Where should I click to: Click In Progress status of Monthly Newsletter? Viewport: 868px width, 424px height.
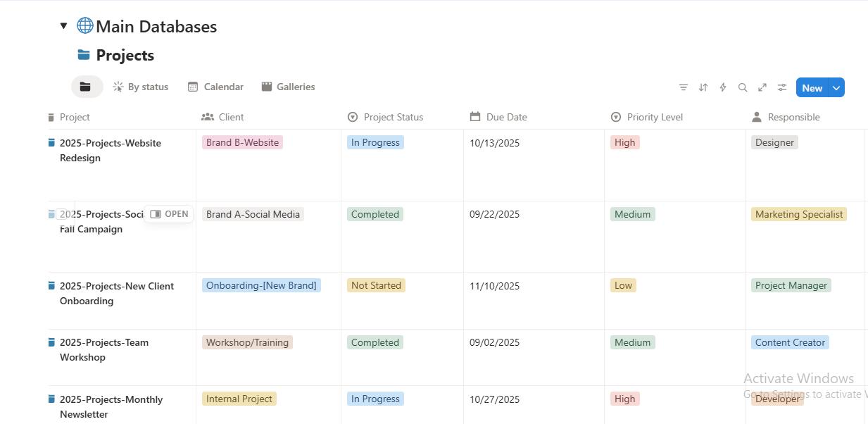[375, 399]
